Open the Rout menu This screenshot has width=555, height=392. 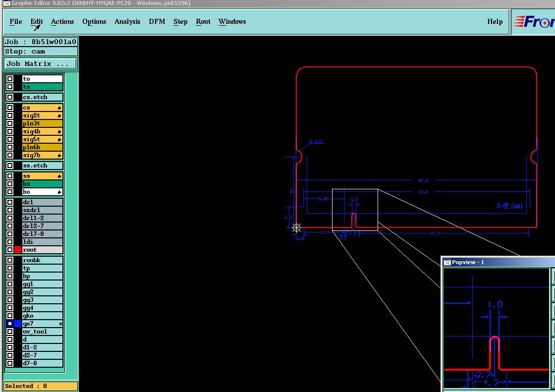203,22
